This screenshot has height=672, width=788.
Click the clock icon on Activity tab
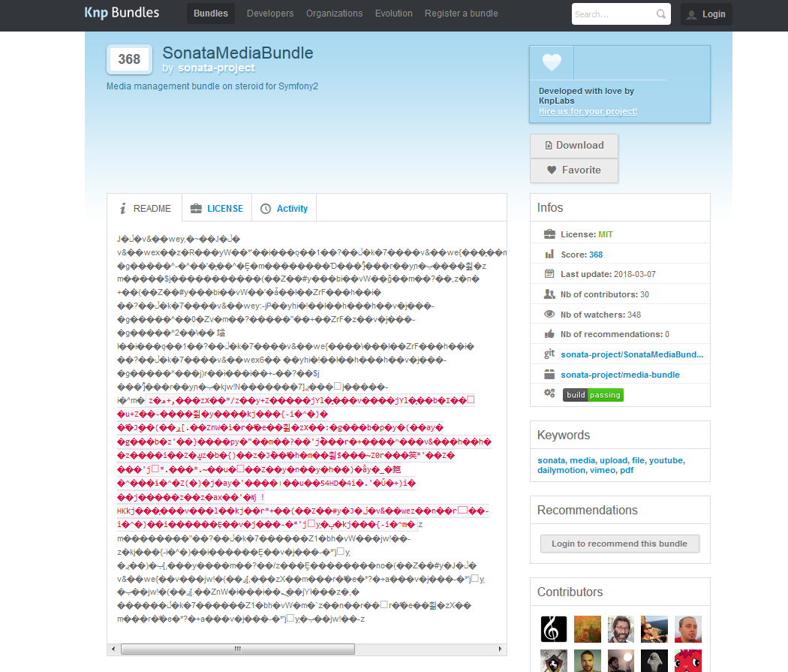tap(266, 209)
